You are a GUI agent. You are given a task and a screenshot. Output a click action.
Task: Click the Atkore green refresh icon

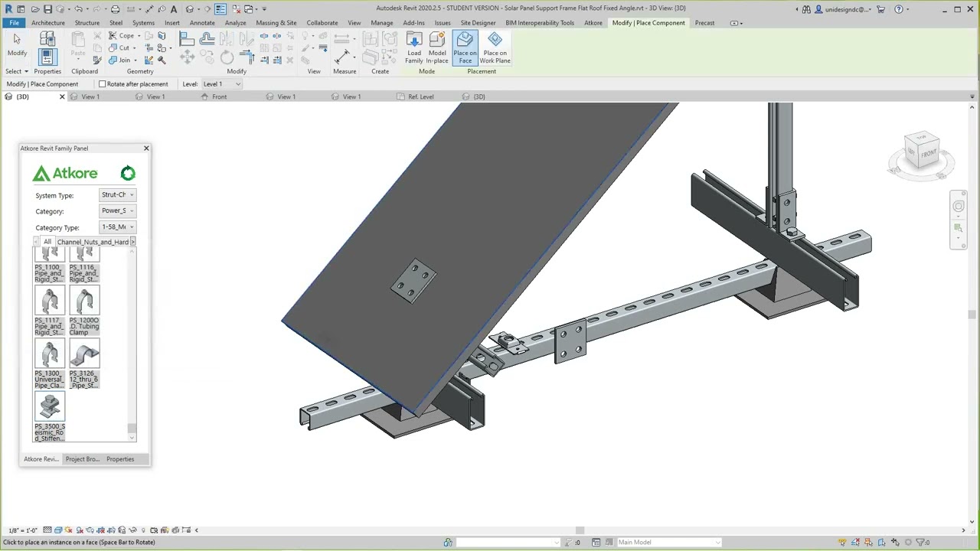point(128,174)
